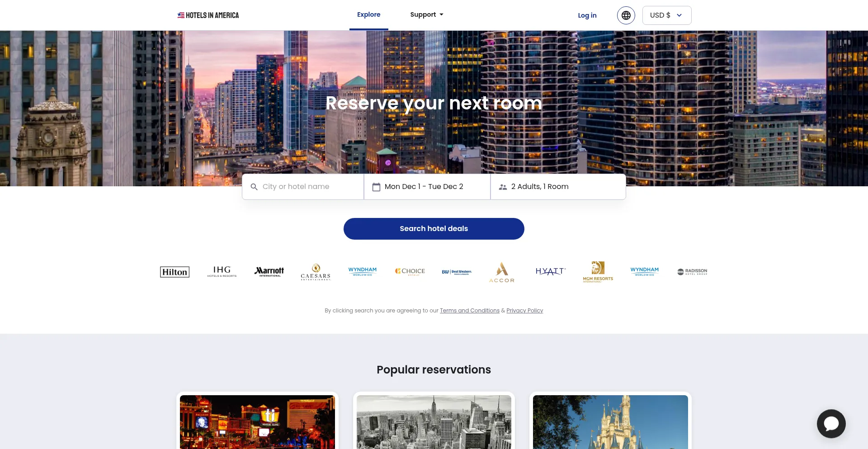Open the 2 Adults, 1 Room selector
The height and width of the screenshot is (449, 868).
(558, 187)
